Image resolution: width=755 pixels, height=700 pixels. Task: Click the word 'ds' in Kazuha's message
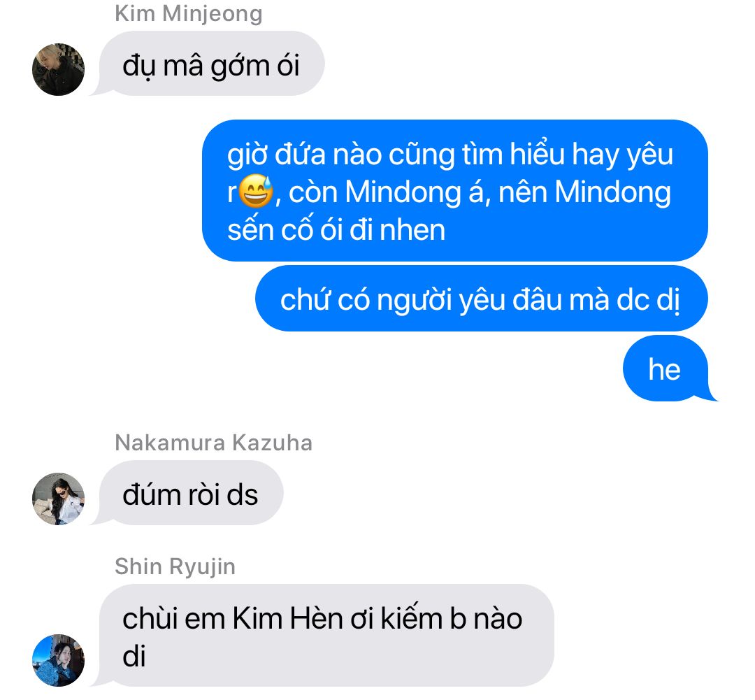click(x=242, y=495)
